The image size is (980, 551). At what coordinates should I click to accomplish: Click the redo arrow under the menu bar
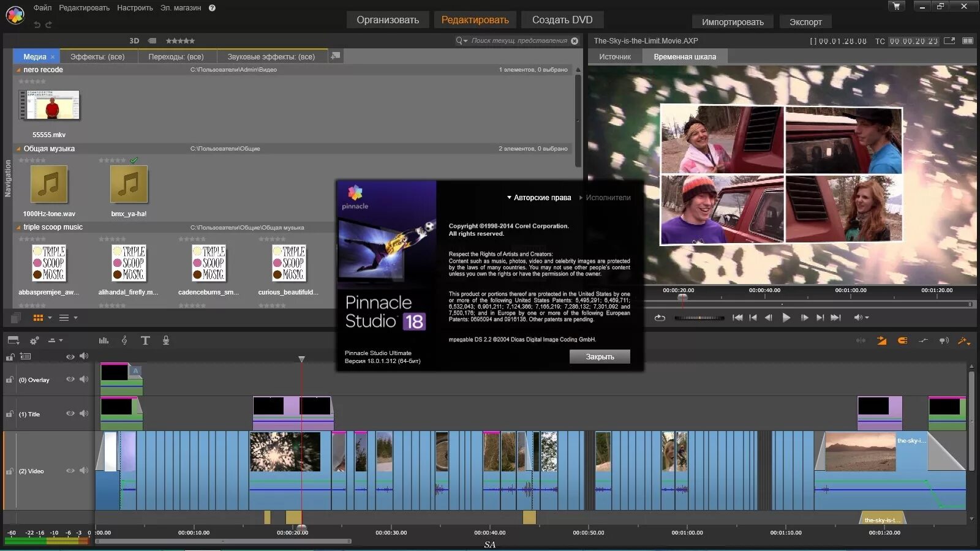click(x=48, y=24)
